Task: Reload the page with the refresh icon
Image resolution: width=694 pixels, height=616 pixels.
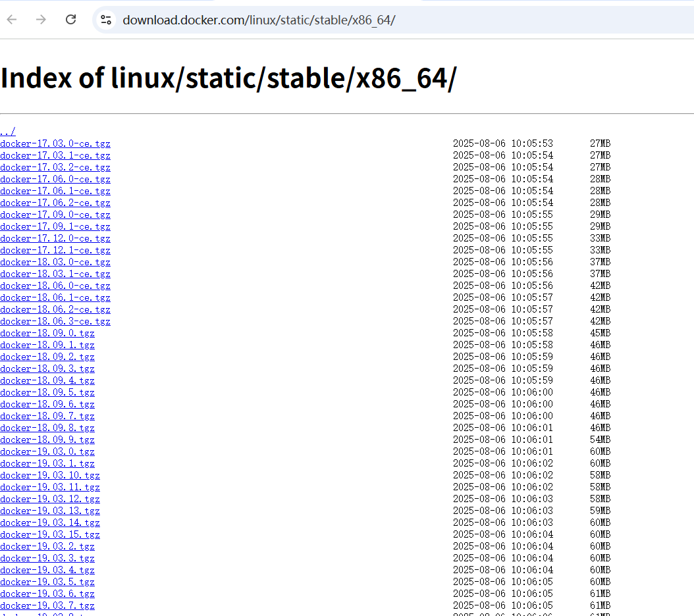Action: point(71,20)
